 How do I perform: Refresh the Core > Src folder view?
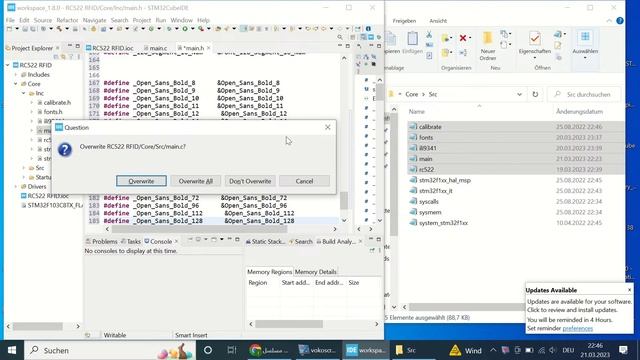click(x=535, y=94)
